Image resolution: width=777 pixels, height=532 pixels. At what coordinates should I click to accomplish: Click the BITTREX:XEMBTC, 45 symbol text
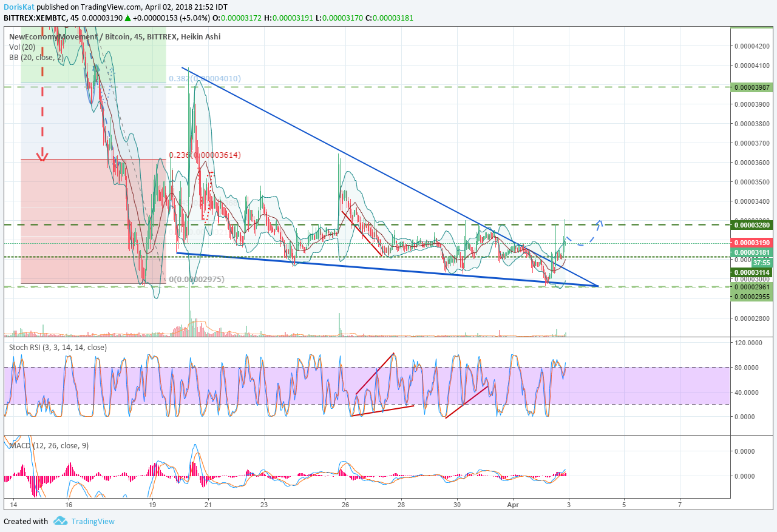[x=42, y=18]
